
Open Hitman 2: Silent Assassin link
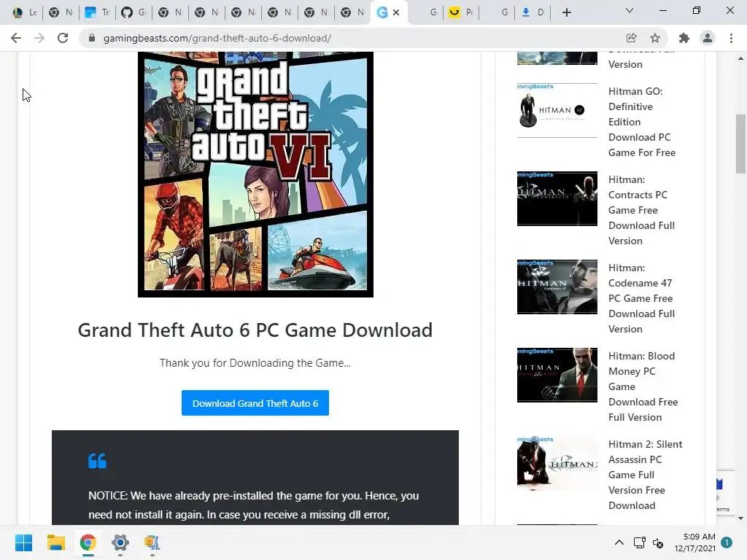645,475
